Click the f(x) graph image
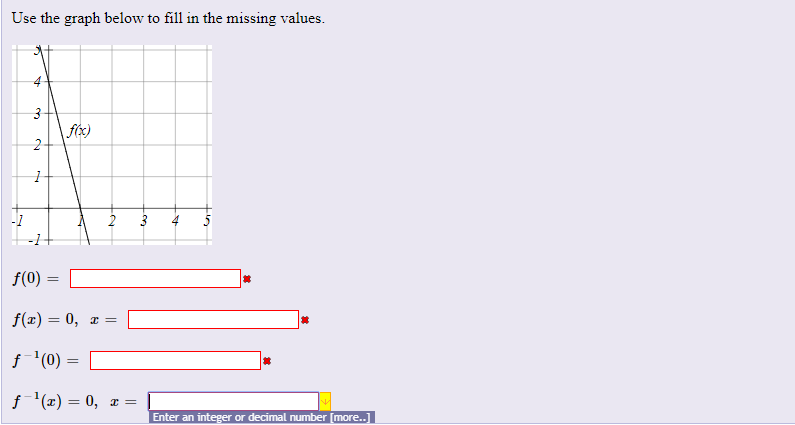Viewport: 795px width, 425px height. [x=112, y=145]
